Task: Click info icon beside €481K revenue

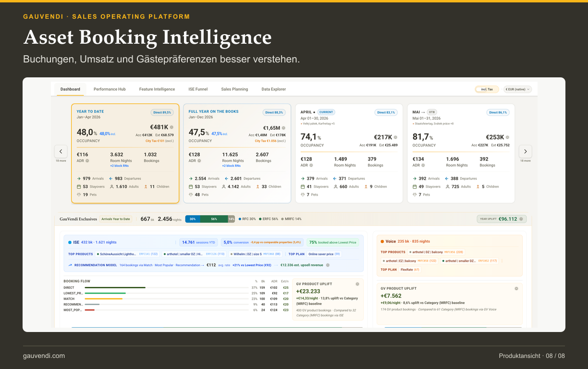Action: [171, 127]
